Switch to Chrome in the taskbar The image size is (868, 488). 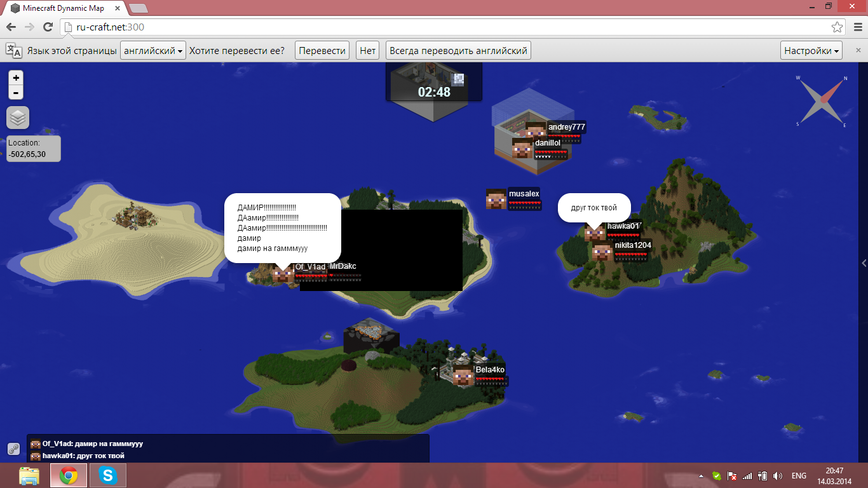tap(69, 475)
